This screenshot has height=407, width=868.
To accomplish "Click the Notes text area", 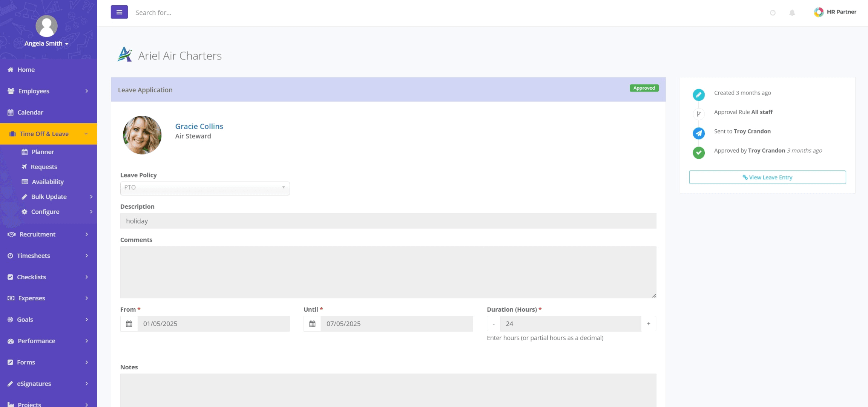I will tap(388, 390).
